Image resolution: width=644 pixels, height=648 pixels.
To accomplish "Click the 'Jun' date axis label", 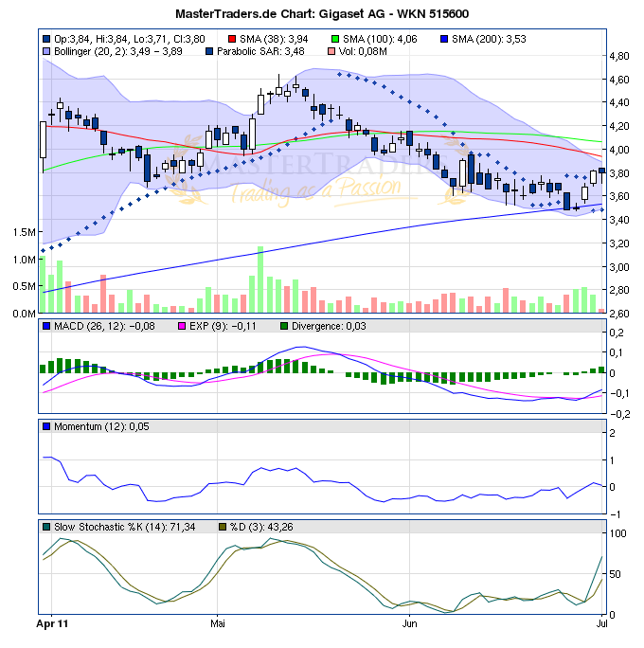I will [409, 623].
